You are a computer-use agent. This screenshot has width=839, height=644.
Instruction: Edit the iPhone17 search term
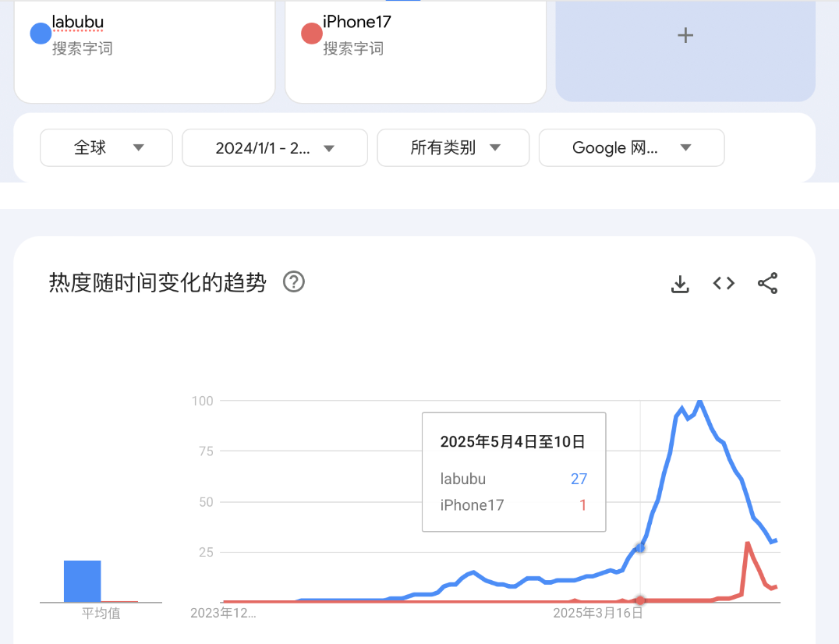[357, 22]
